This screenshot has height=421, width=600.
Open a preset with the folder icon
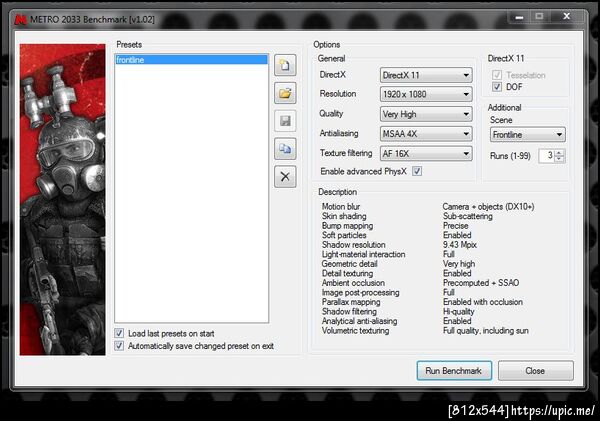285,93
